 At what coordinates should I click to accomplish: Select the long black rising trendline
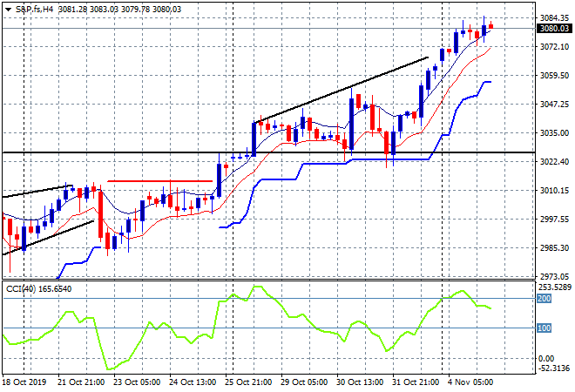(x=342, y=90)
